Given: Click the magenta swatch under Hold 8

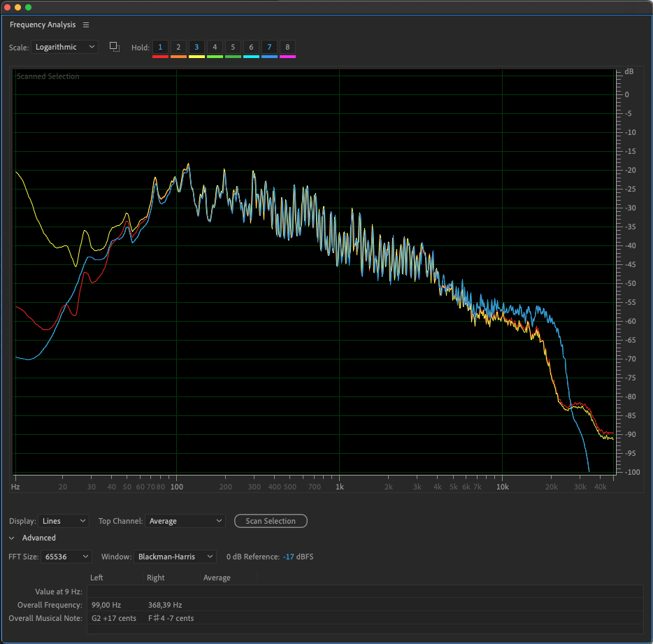Looking at the screenshot, I should 288,57.
